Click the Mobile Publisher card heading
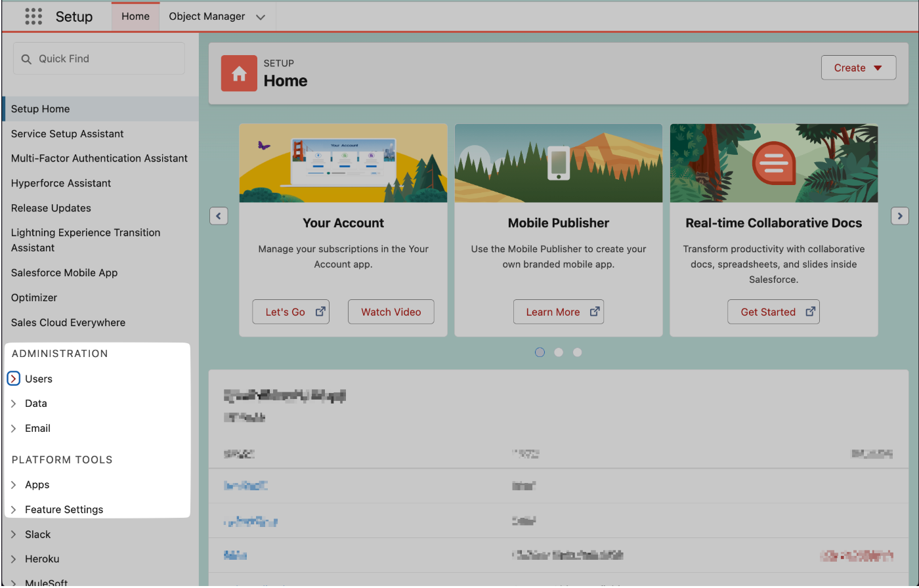Image resolution: width=919 pixels, height=588 pixels. pos(559,223)
